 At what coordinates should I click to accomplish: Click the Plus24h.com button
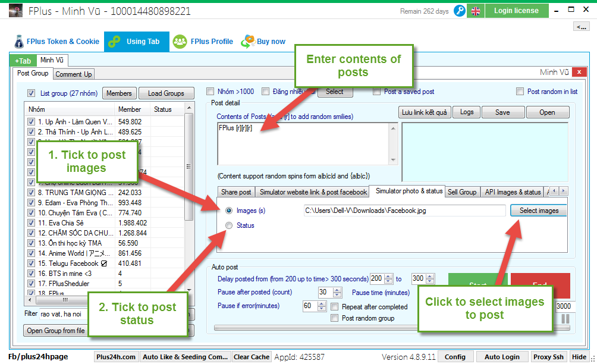(116, 357)
